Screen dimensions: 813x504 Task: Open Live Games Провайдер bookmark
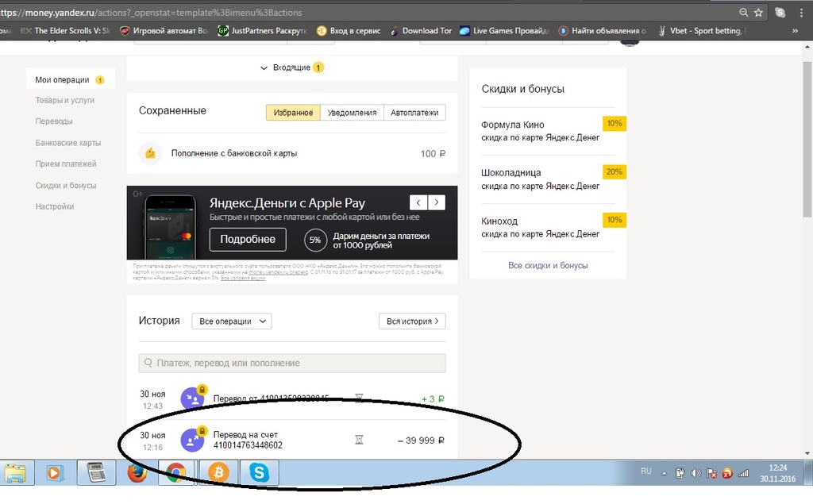point(504,31)
